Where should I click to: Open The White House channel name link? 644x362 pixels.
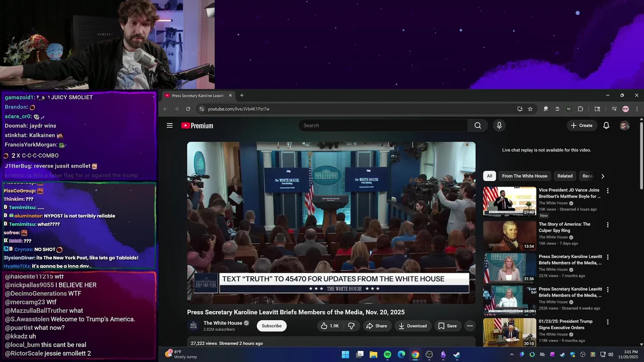223,323
